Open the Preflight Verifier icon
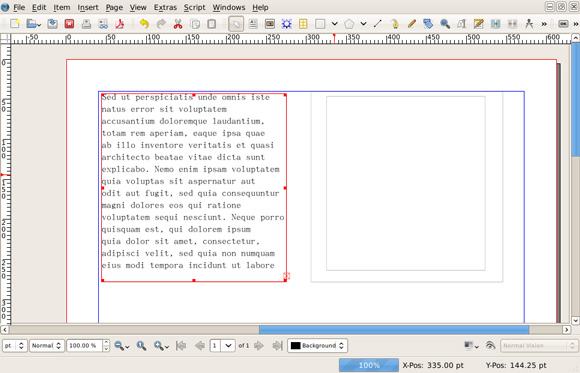 pyautogui.click(x=103, y=24)
